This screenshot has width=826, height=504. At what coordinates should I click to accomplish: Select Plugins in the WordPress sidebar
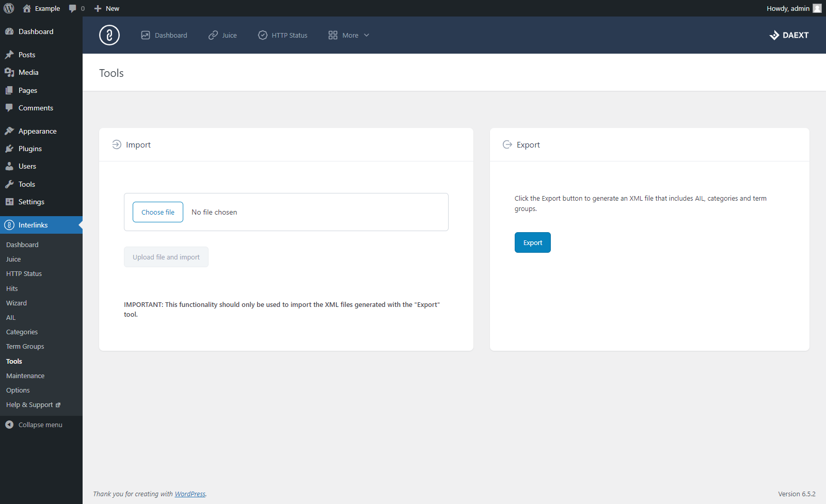click(x=30, y=149)
